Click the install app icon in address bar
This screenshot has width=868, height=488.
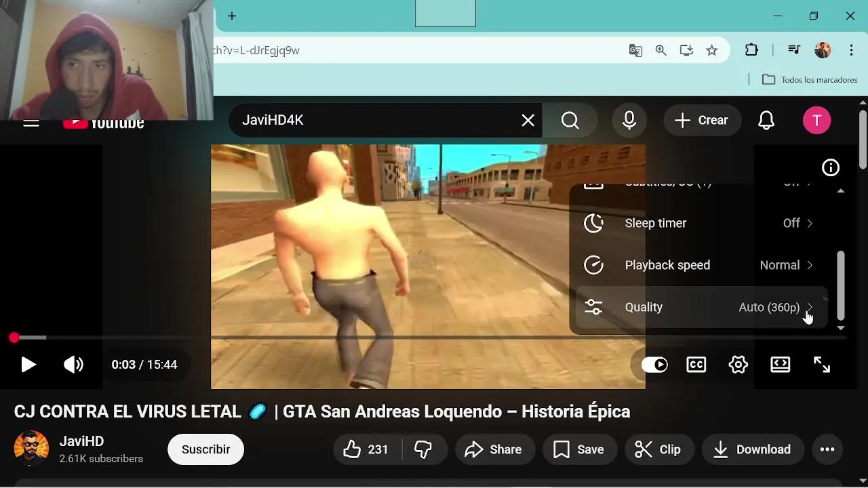[686, 50]
